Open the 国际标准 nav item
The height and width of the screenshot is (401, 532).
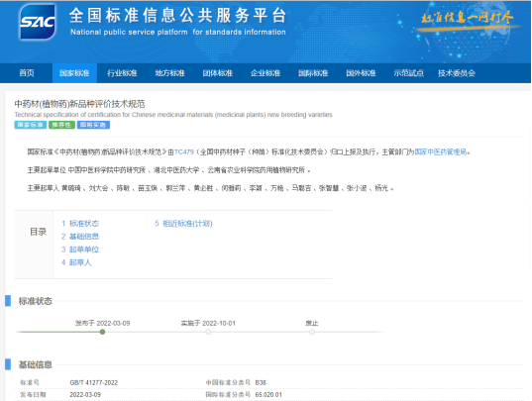pyautogui.click(x=313, y=73)
